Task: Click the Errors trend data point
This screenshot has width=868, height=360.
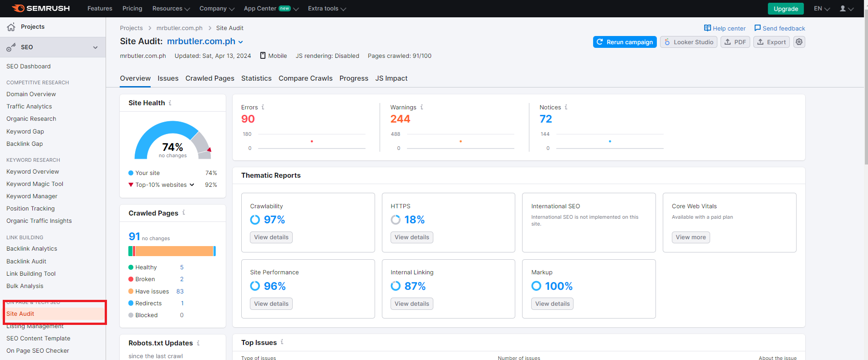Action: [x=312, y=141]
